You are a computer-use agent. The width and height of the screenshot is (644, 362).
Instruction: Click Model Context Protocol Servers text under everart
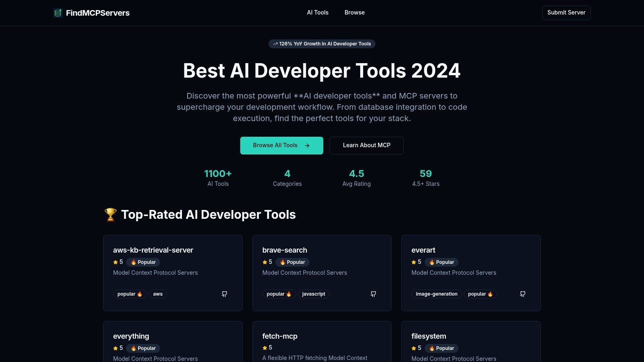pos(454,273)
